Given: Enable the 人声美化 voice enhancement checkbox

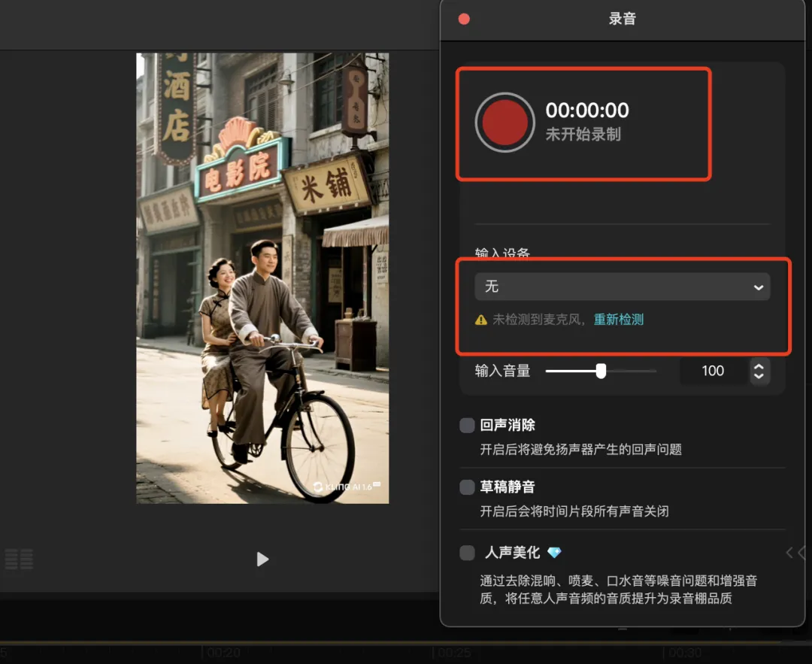Looking at the screenshot, I should pyautogui.click(x=467, y=553).
